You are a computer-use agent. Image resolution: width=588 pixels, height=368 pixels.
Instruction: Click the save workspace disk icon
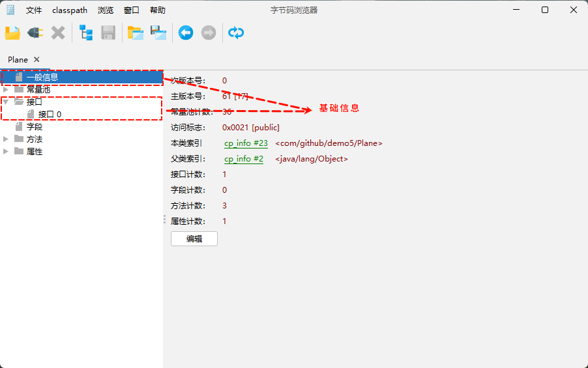pyautogui.click(x=158, y=33)
